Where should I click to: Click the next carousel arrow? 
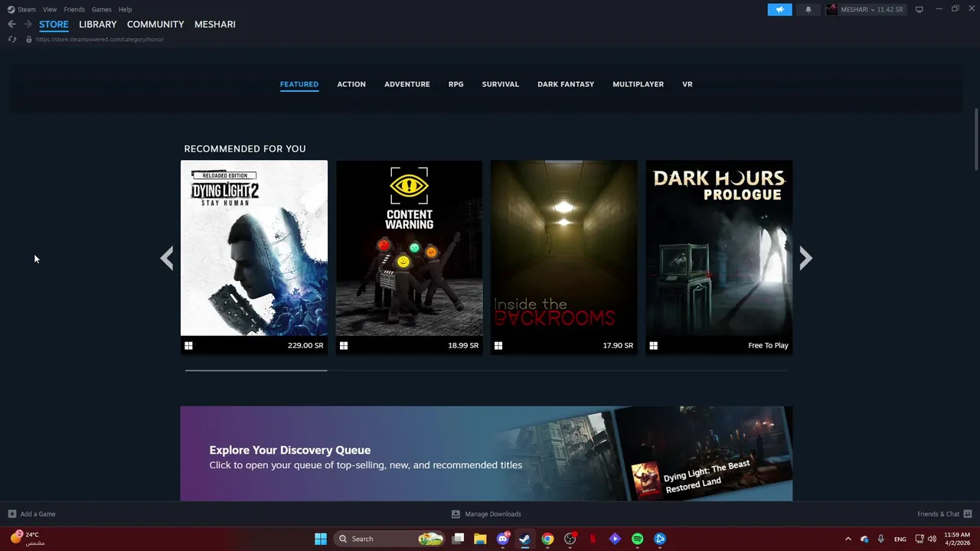pos(805,259)
